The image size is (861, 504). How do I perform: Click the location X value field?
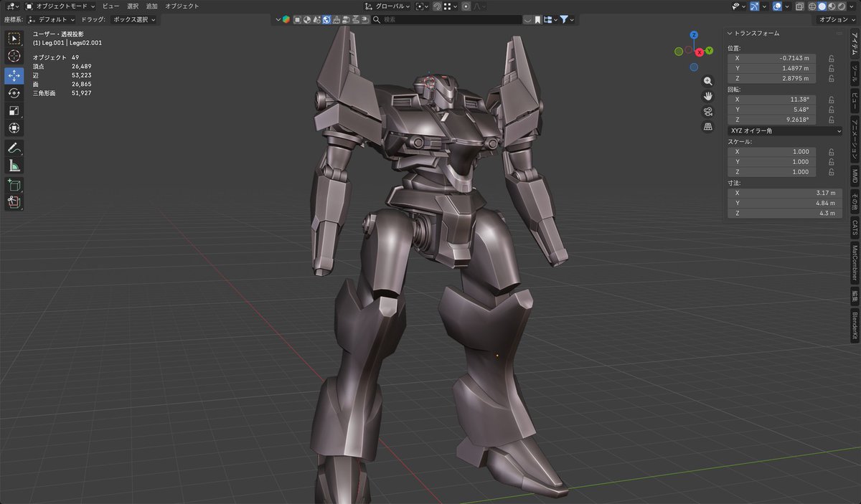(x=771, y=58)
